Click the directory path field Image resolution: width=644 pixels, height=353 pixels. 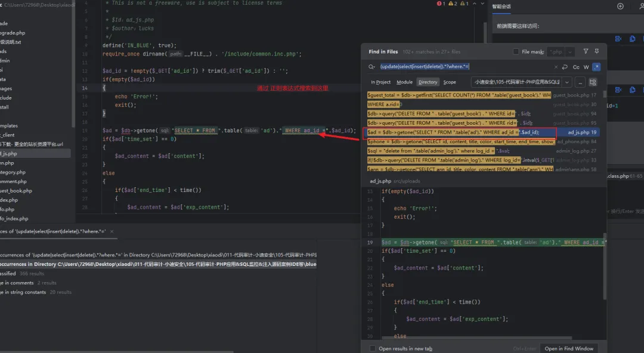pyautogui.click(x=516, y=82)
